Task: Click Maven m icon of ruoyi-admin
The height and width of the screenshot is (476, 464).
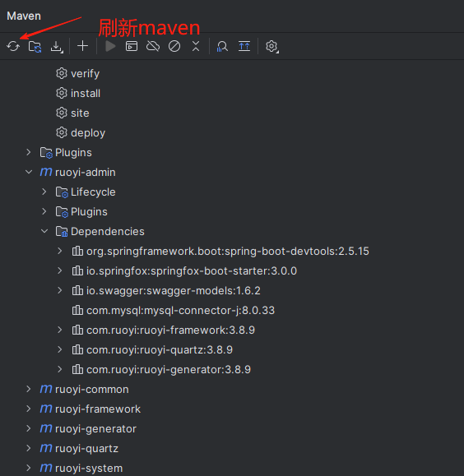Action: (x=46, y=172)
